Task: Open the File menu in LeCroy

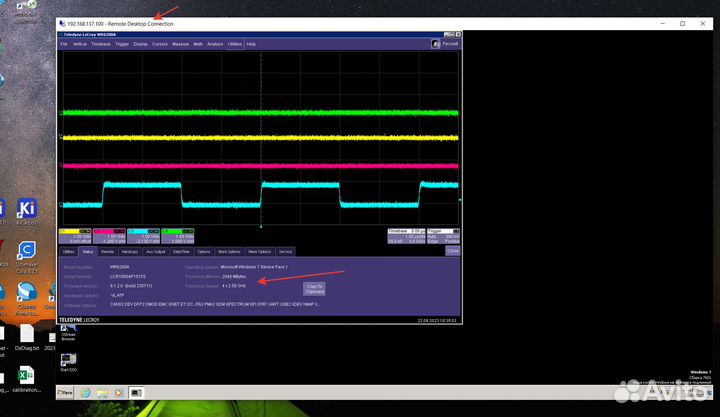Action: (x=64, y=44)
